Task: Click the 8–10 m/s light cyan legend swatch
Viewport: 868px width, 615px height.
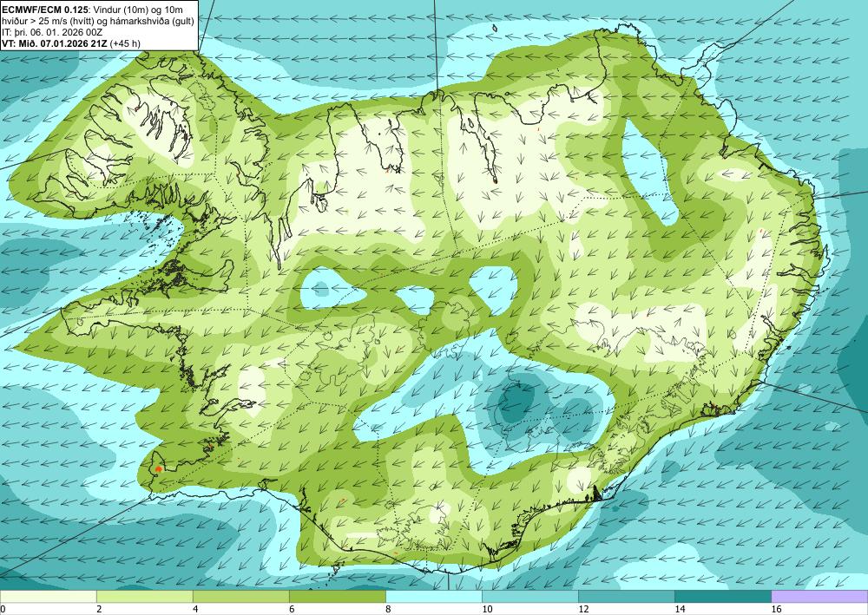Action: (433, 596)
